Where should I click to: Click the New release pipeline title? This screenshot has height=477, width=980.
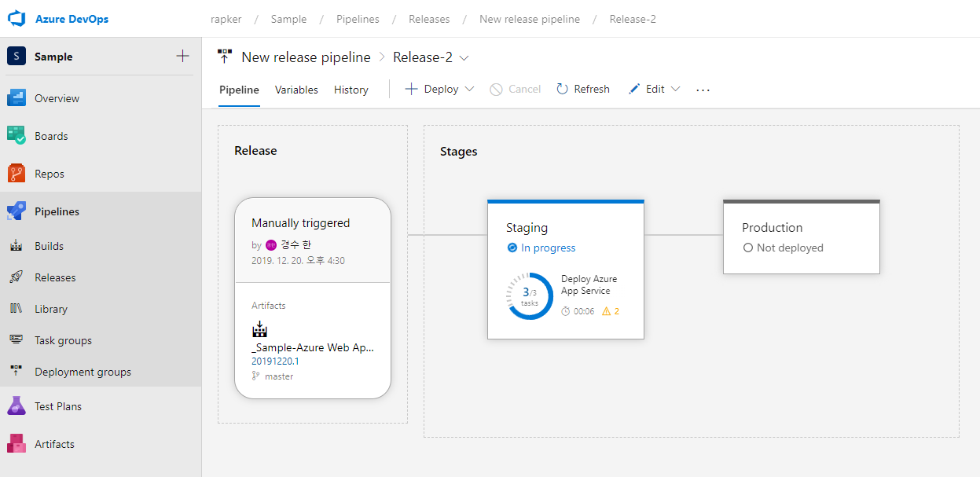(306, 57)
